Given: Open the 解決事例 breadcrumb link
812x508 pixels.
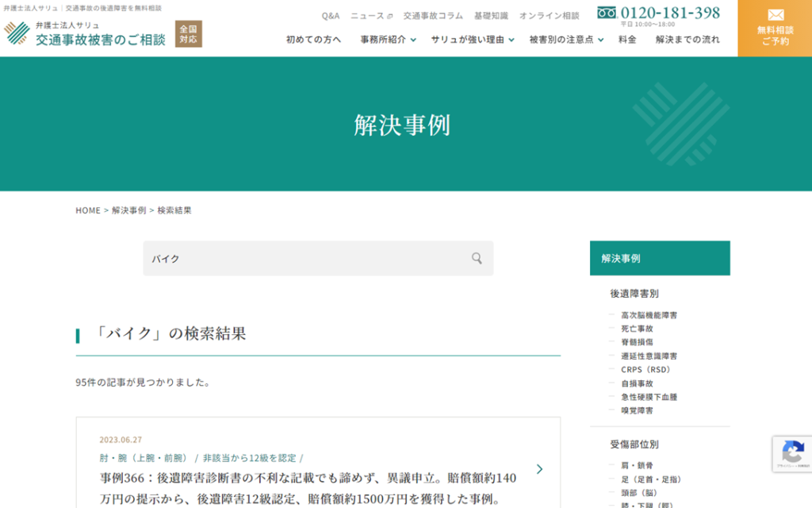Looking at the screenshot, I should (128, 210).
